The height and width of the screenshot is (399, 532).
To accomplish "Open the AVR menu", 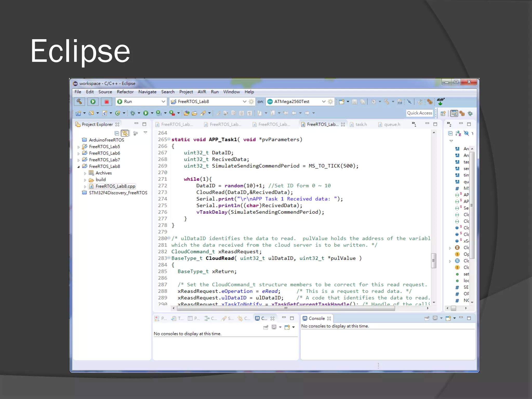I will tap(202, 92).
